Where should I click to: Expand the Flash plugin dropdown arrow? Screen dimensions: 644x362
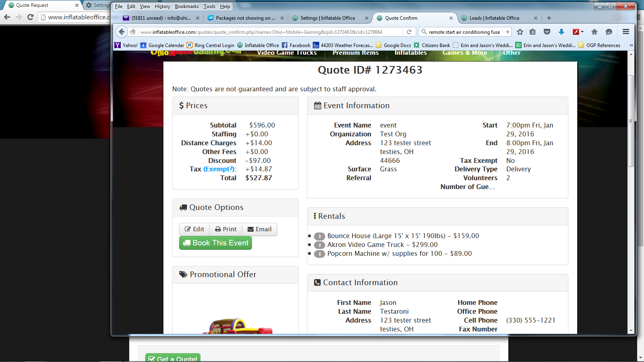point(582,32)
